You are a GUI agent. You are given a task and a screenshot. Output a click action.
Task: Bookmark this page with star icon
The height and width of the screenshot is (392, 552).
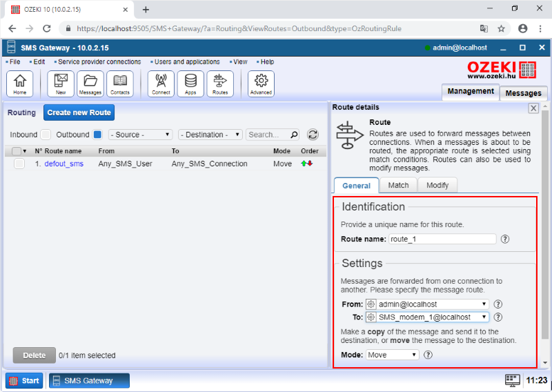502,28
